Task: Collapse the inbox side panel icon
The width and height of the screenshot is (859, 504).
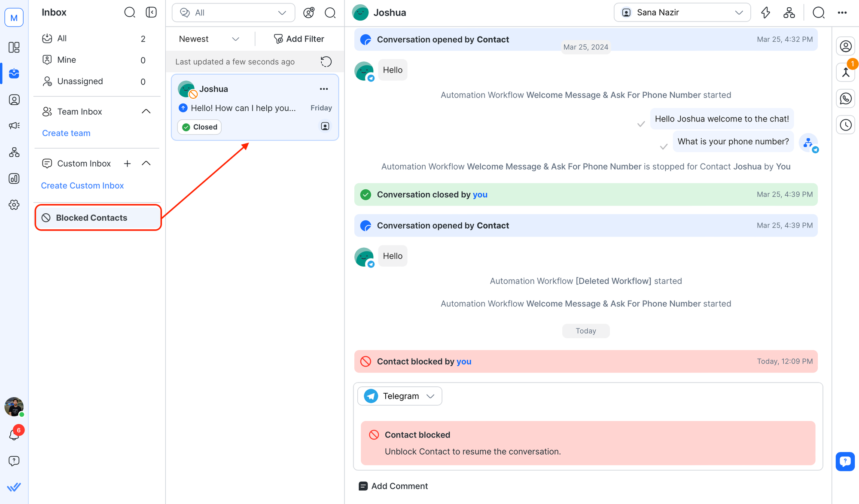Action: click(151, 12)
